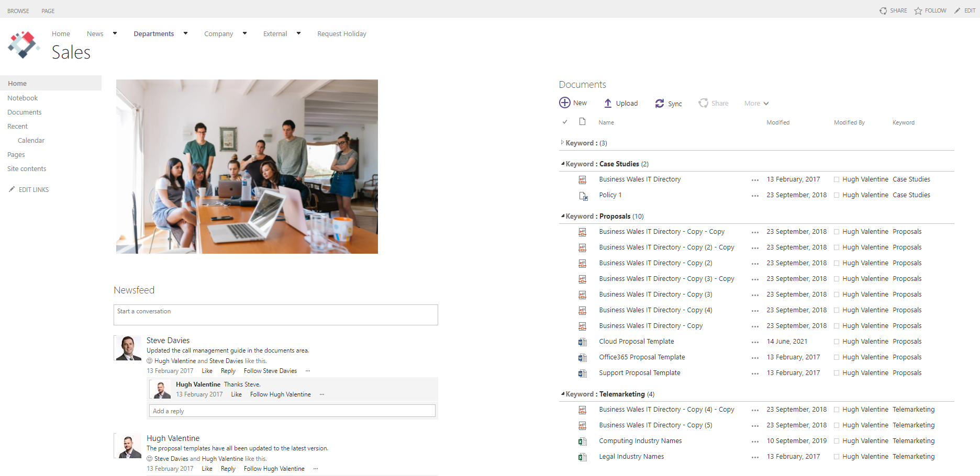
Task: Open the Departments navigation menu
Action: pos(185,33)
